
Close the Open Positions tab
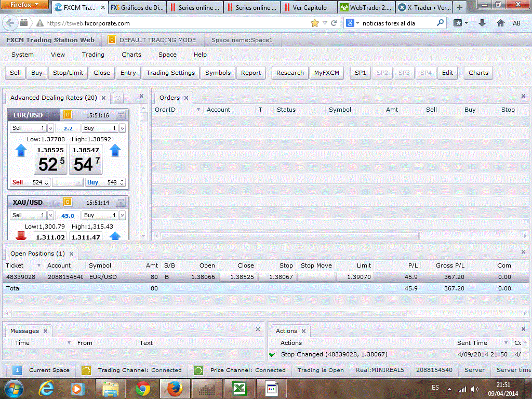(x=71, y=254)
